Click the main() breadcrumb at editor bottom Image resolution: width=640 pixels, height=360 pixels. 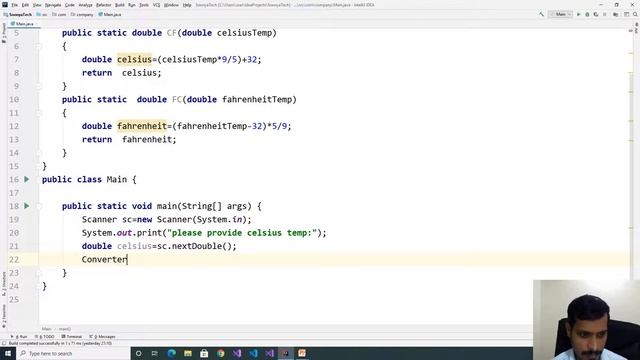click(x=64, y=329)
